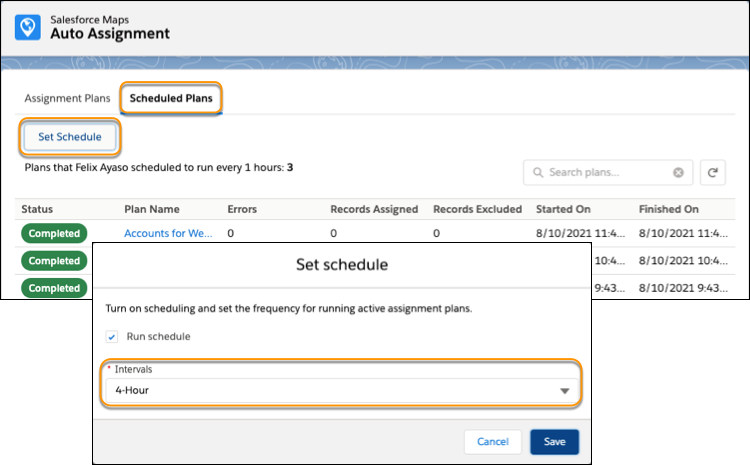Click the Auto Assignment page heading
The image size is (750, 465).
pyautogui.click(x=110, y=33)
